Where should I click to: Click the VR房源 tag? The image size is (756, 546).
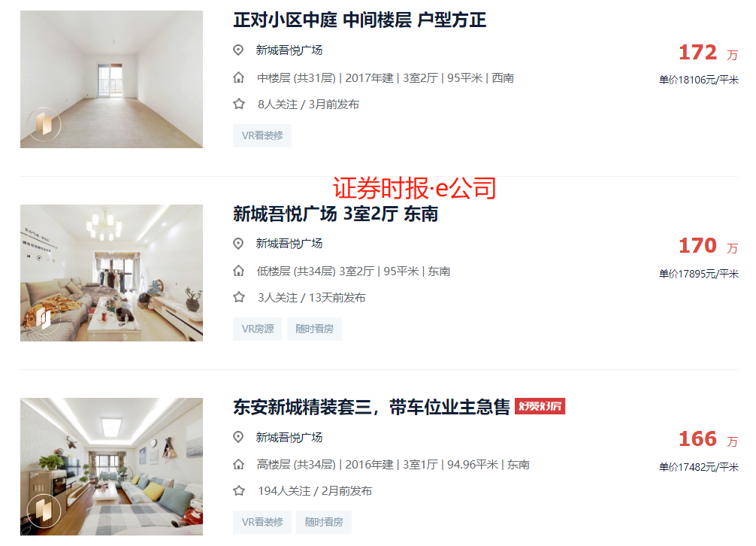point(258,329)
